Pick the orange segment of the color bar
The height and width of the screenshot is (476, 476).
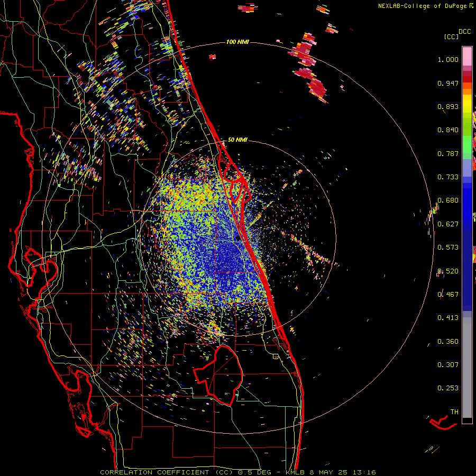467,91
